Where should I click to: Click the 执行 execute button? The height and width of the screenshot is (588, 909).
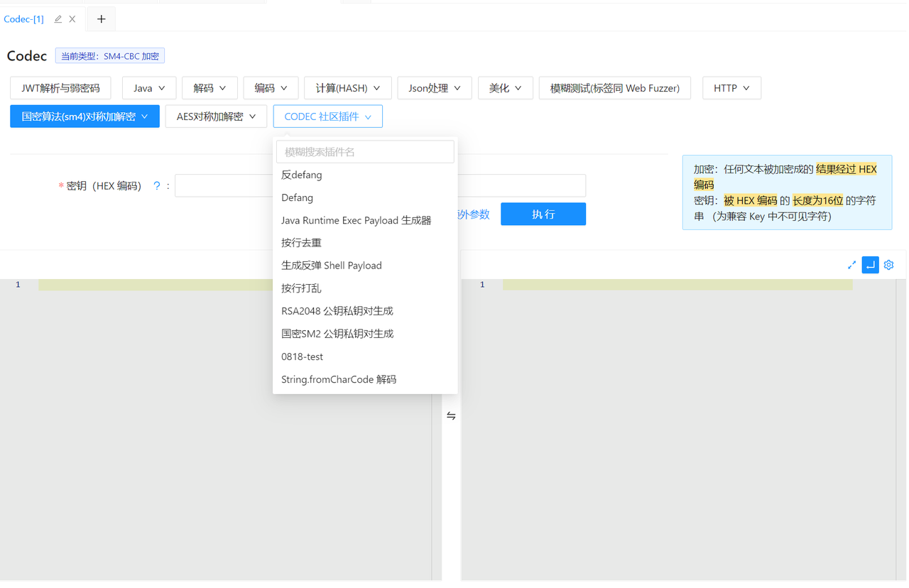(543, 214)
